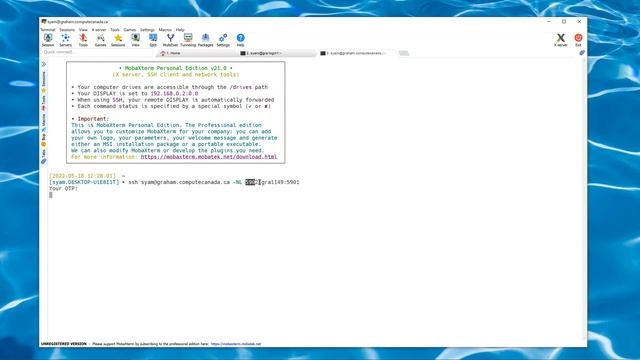Image resolution: width=640 pixels, height=360 pixels.
Task: Open the X server menu
Action: (99, 30)
